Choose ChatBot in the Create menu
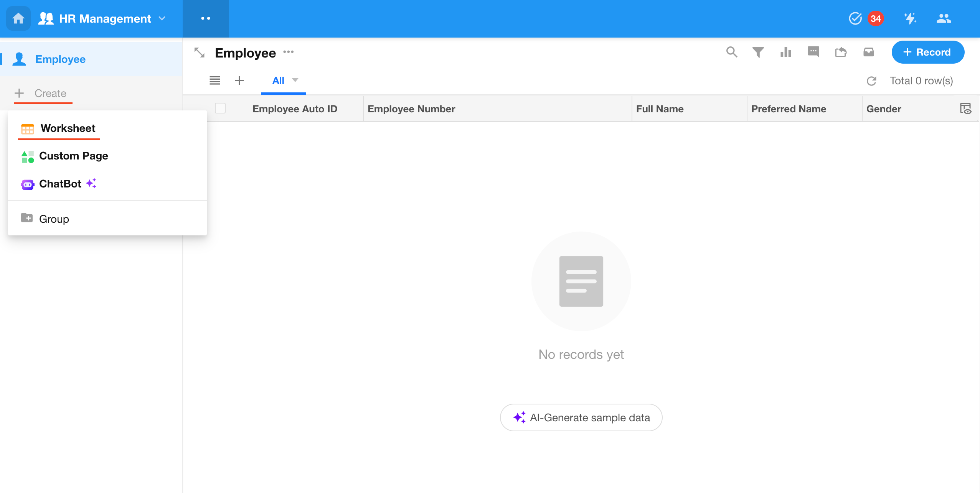 [60, 184]
